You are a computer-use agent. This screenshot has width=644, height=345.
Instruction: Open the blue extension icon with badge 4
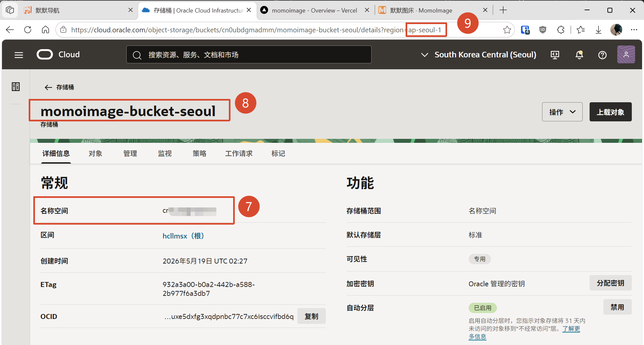pos(525,30)
